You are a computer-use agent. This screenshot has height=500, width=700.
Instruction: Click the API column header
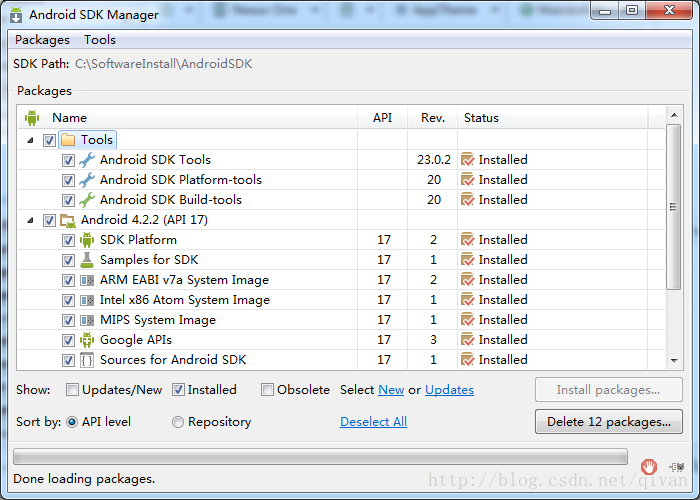383,118
